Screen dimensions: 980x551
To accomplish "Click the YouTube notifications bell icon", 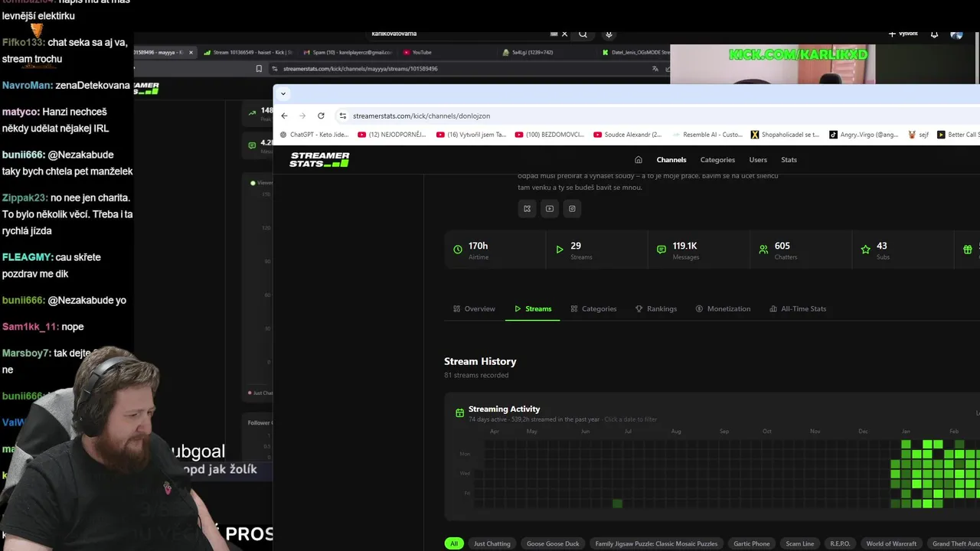I will point(934,34).
